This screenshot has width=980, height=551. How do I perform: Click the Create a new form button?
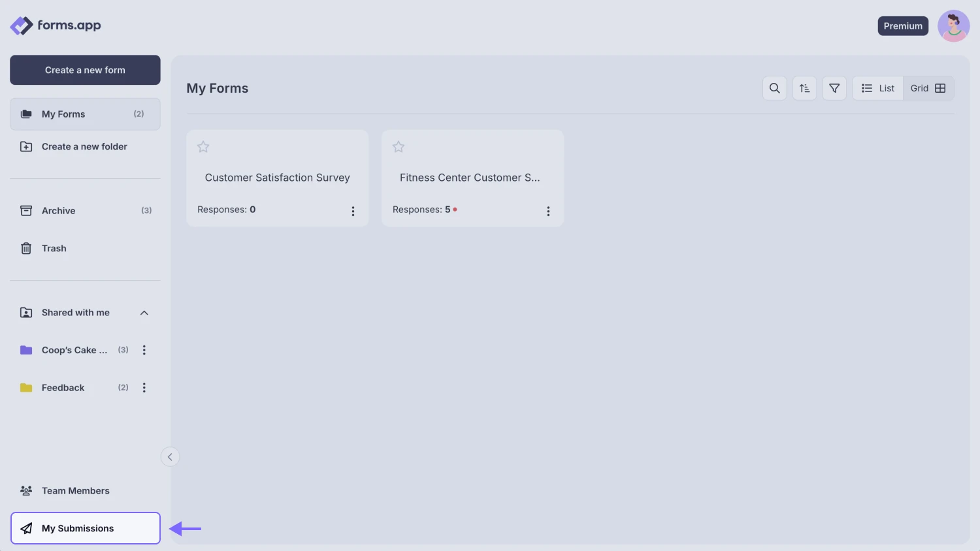[x=85, y=70]
